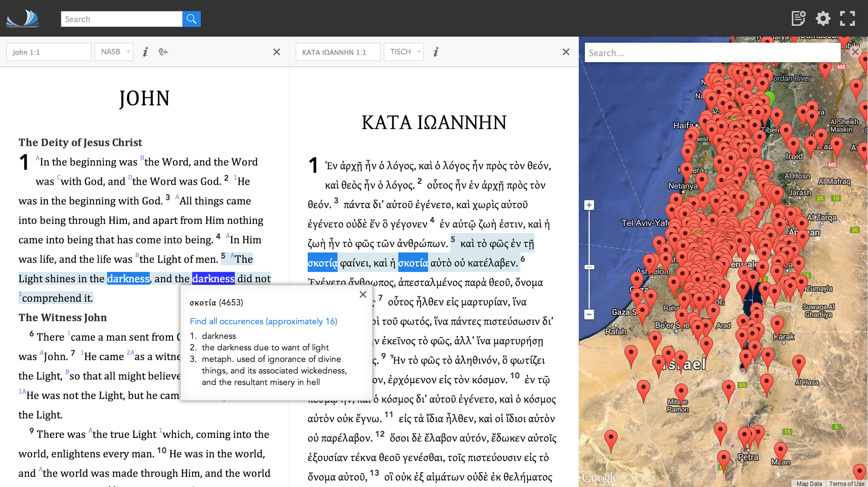The height and width of the screenshot is (487, 868).
Task: Click the map zoom slider handle
Action: coord(589,267)
